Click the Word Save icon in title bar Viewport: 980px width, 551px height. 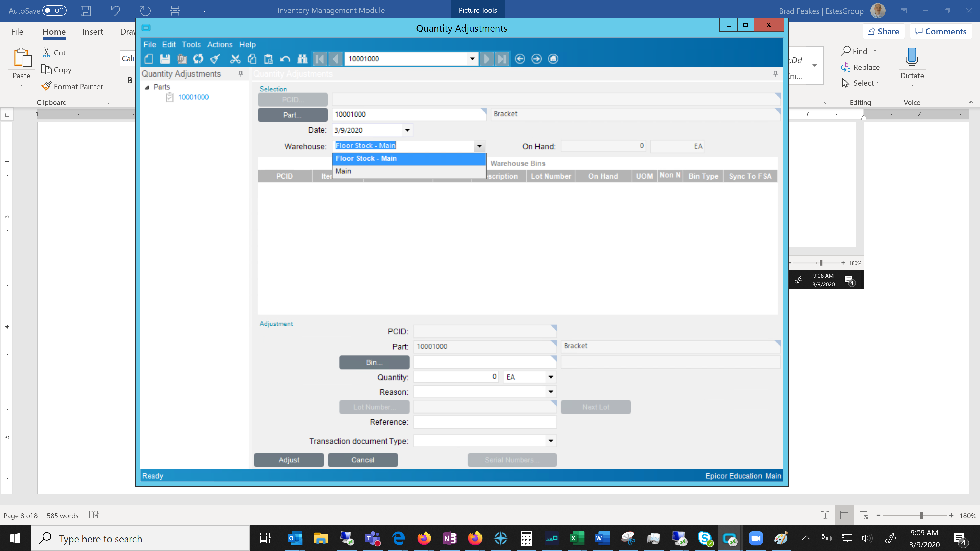pos(85,10)
